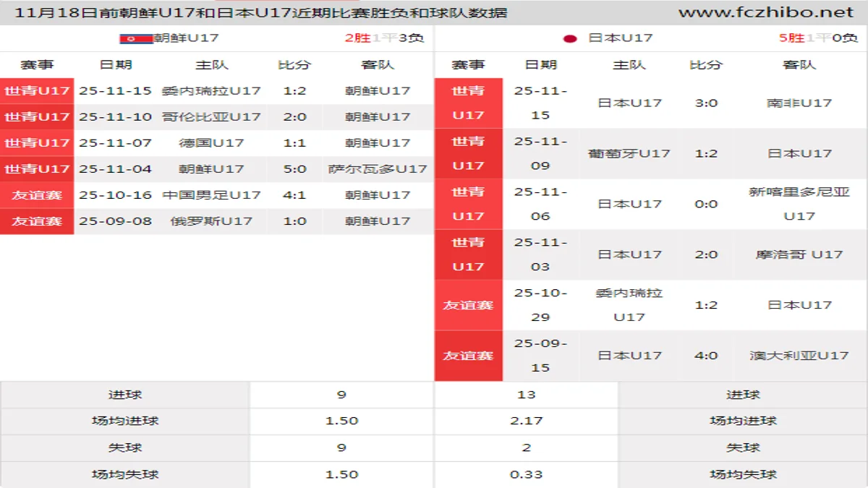Select the 场均失球 statistics row label
The width and height of the screenshot is (868, 488).
[x=124, y=474]
